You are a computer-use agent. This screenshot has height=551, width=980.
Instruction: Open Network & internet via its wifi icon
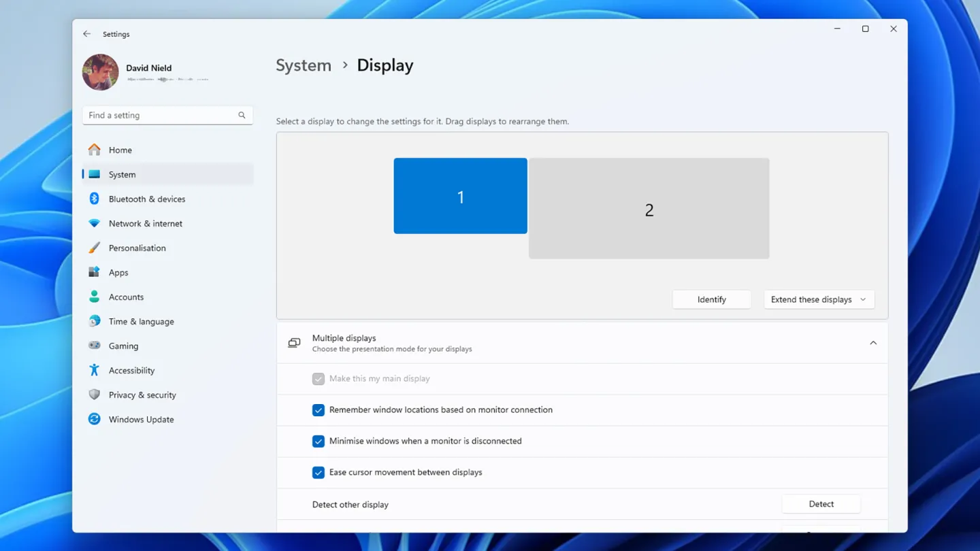(94, 223)
